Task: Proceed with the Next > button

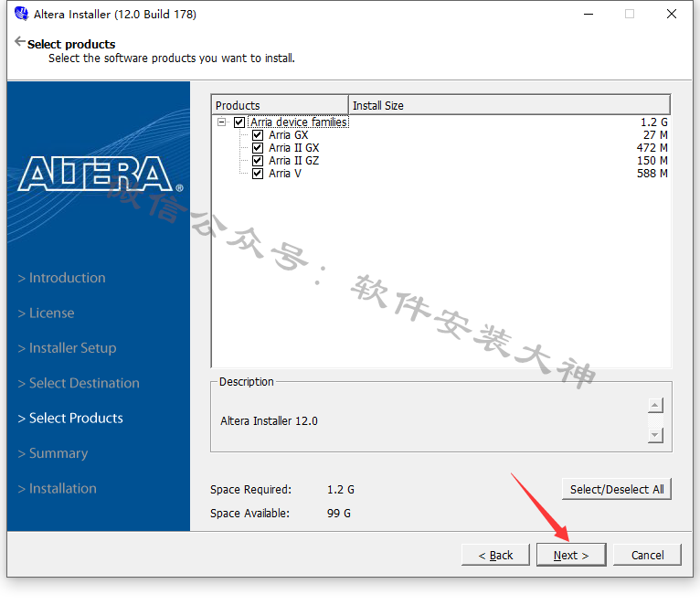Action: tap(571, 555)
